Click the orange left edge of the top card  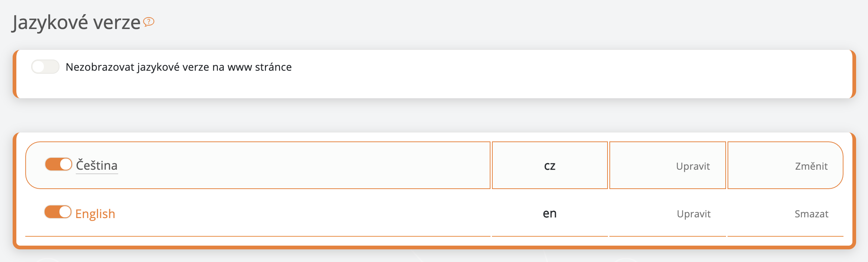click(x=15, y=74)
